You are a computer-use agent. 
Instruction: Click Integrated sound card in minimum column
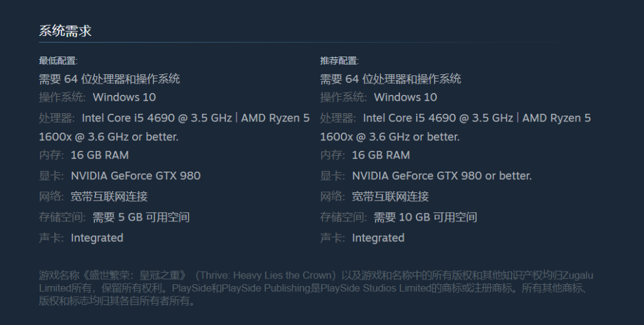tap(97, 238)
